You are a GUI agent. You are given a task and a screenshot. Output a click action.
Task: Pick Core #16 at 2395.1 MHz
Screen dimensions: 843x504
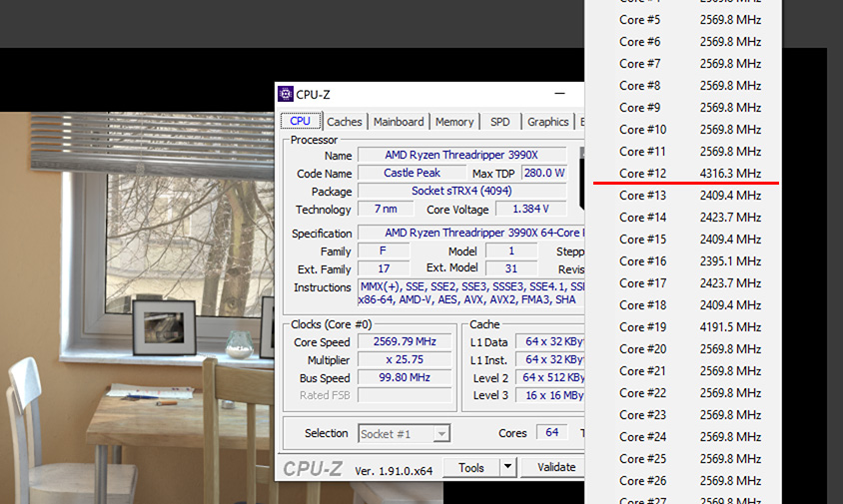pyautogui.click(x=683, y=261)
